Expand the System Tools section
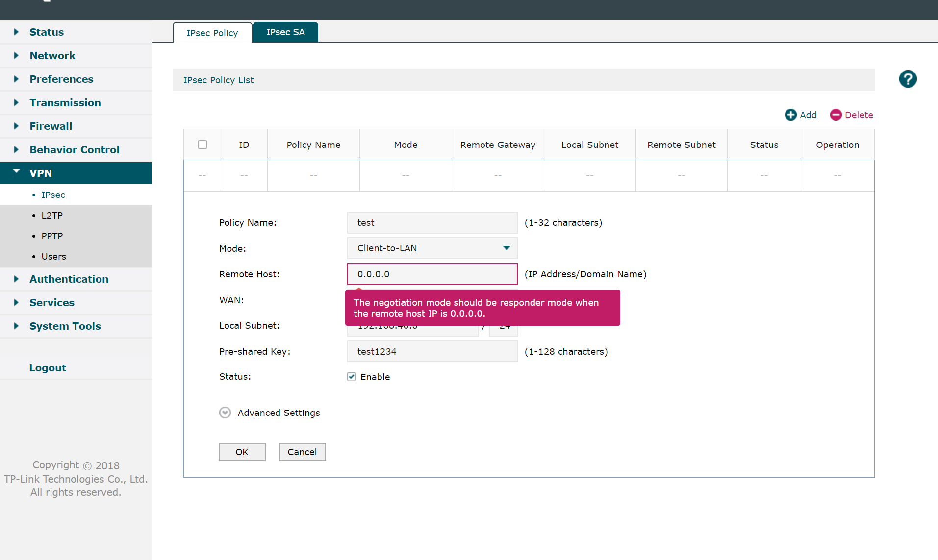938x560 pixels. (76, 326)
